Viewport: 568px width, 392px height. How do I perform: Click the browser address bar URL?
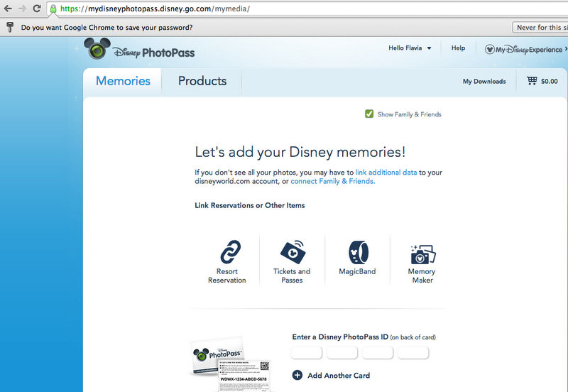(155, 9)
